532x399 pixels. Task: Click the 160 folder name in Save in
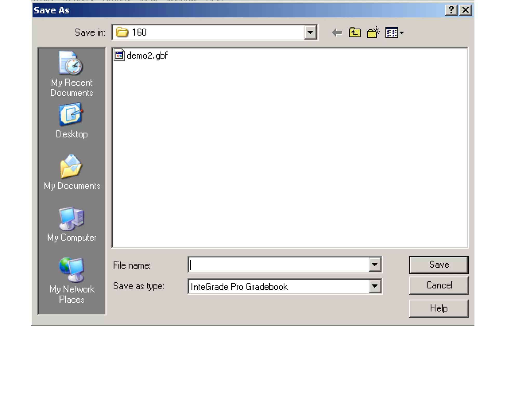point(139,32)
